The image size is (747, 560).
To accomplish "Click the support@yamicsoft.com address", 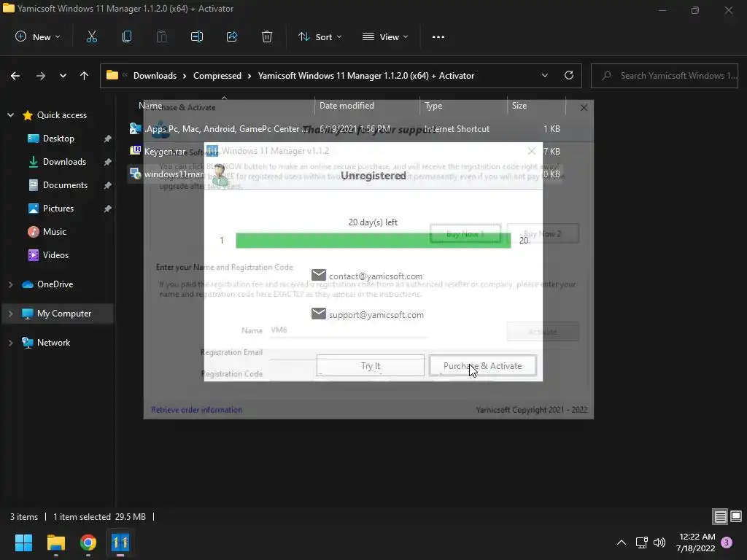I will 376,315.
